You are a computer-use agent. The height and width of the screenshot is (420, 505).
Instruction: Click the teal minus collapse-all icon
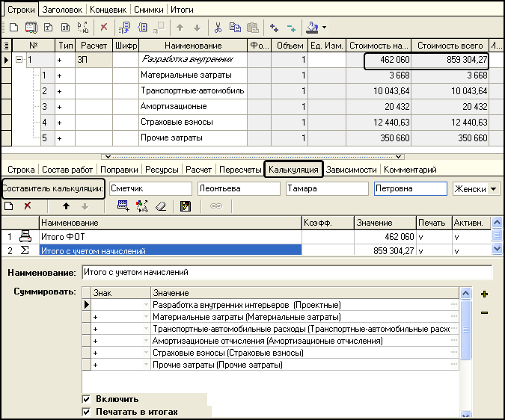pos(291,28)
